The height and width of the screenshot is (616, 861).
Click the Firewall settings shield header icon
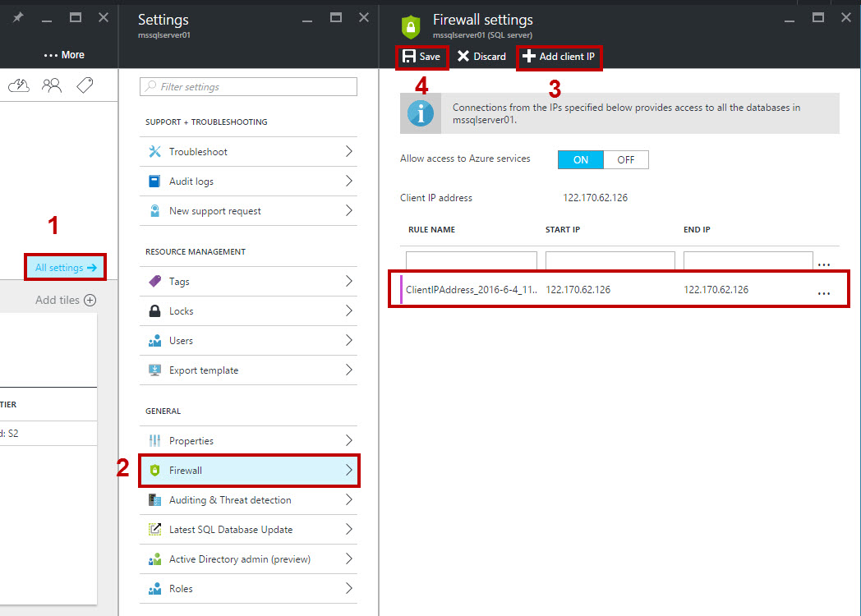coord(411,26)
